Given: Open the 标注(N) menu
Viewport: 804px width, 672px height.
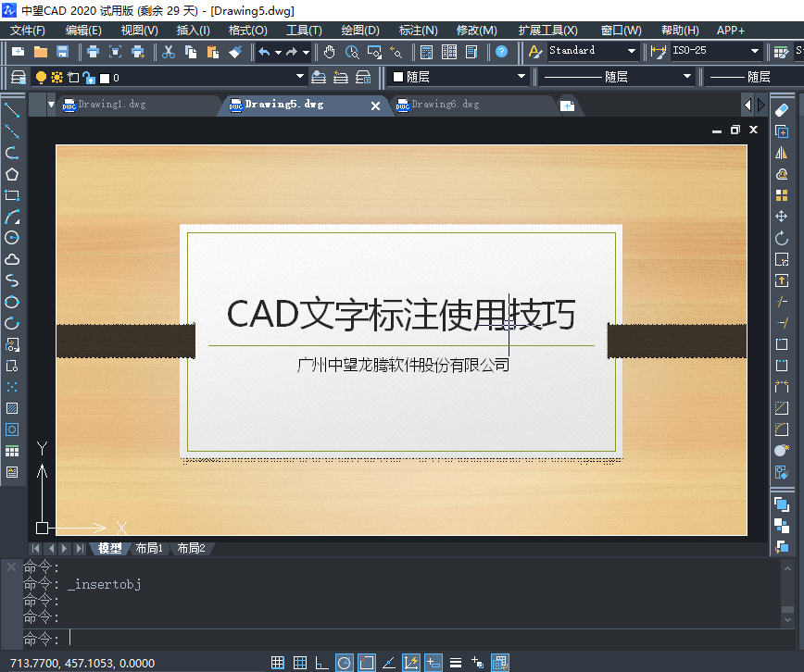Looking at the screenshot, I should click(418, 31).
